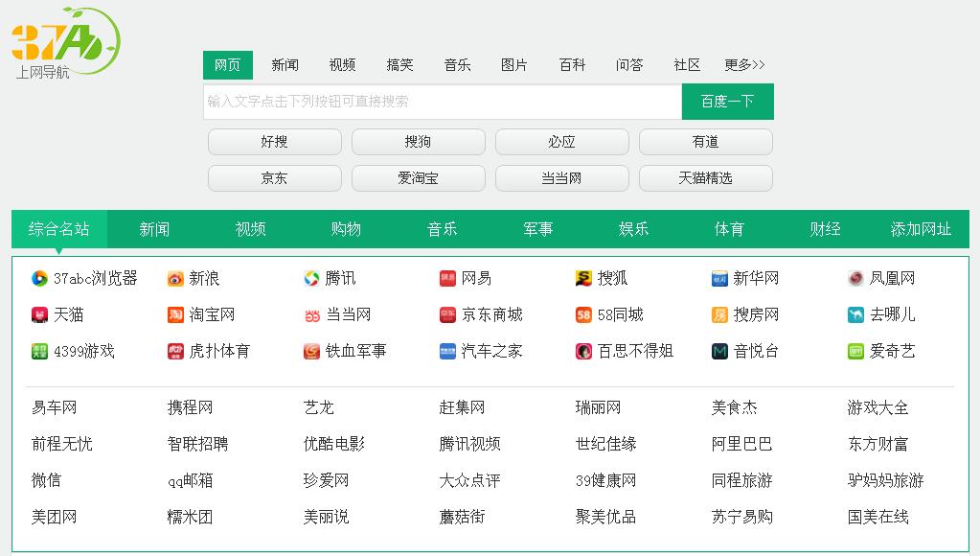
Task: Click the 虎扑体育 icon
Action: point(175,352)
